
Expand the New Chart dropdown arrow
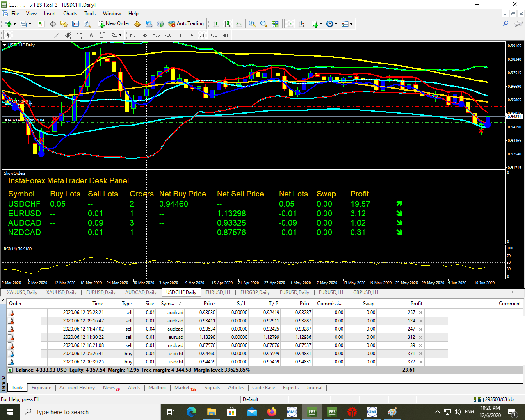pyautogui.click(x=14, y=24)
